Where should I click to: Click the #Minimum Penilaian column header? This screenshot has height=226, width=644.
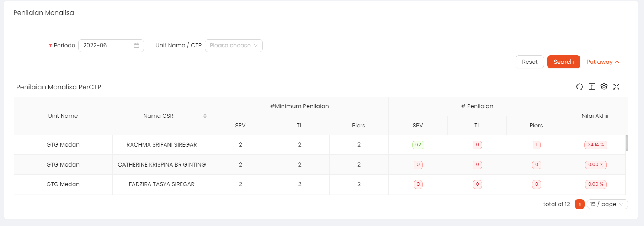click(299, 106)
